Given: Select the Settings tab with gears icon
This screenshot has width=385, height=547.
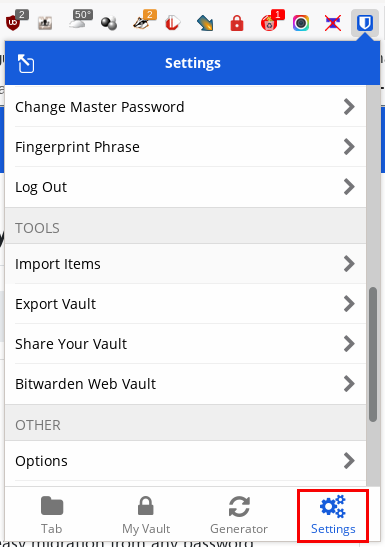Looking at the screenshot, I should [x=333, y=515].
